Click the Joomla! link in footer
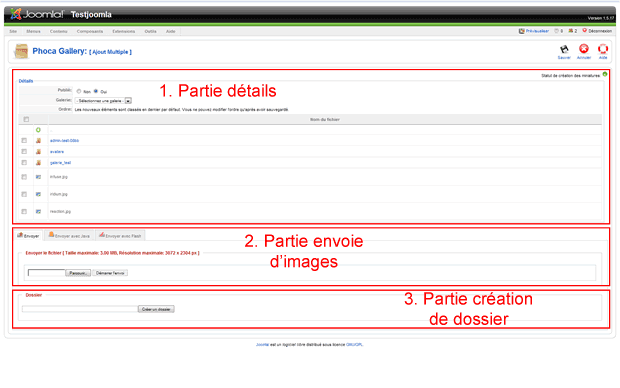 point(262,344)
